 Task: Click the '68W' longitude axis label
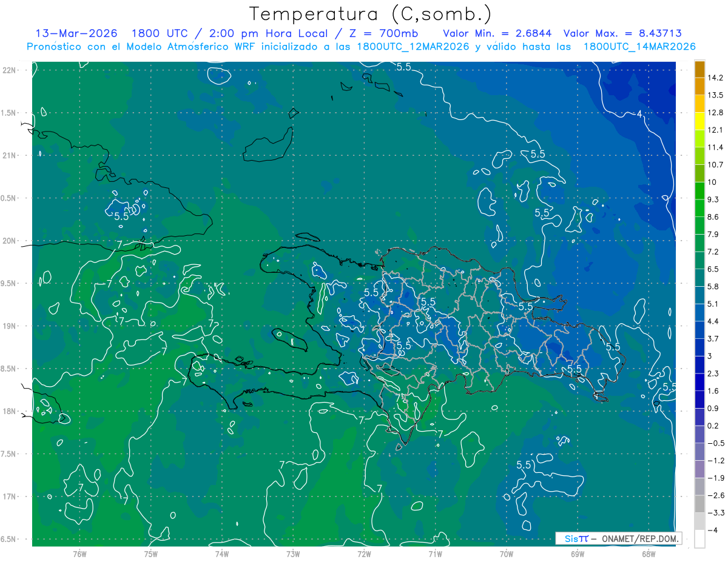coord(648,554)
